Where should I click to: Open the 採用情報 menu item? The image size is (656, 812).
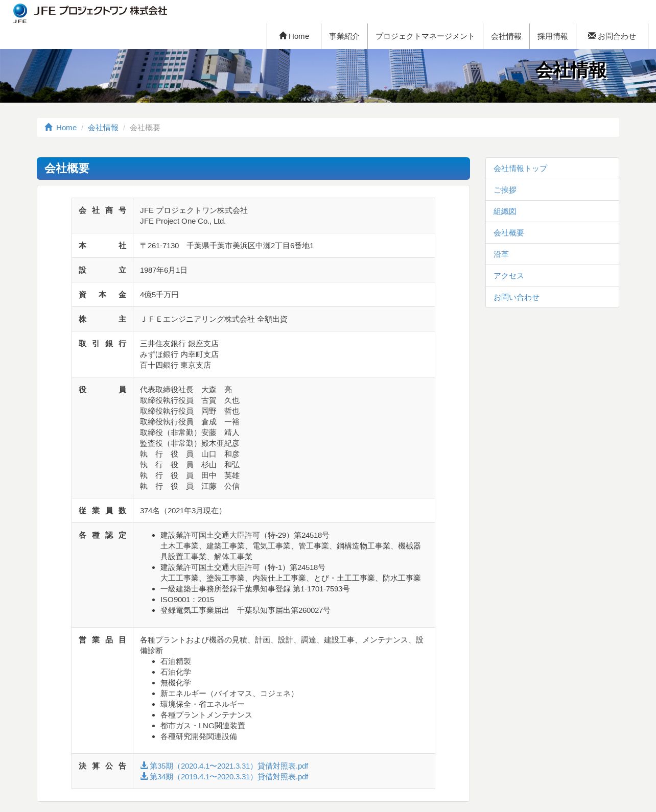pos(553,36)
